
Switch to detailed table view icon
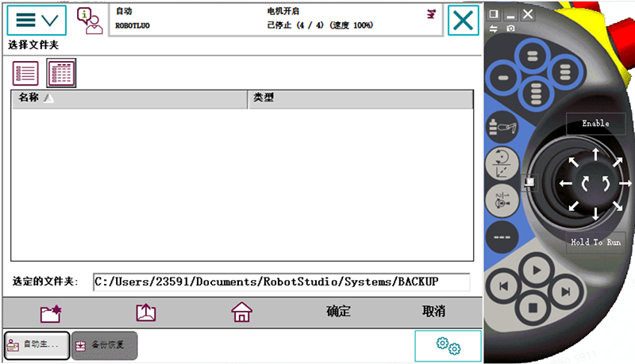(62, 74)
